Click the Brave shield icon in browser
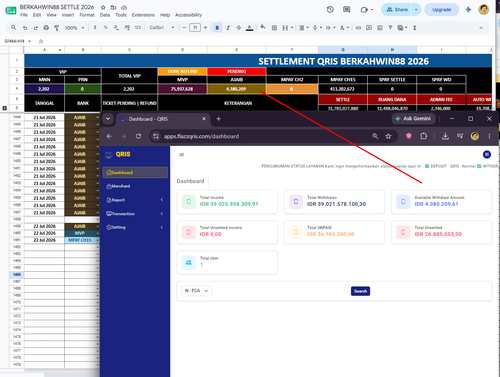 (409, 136)
